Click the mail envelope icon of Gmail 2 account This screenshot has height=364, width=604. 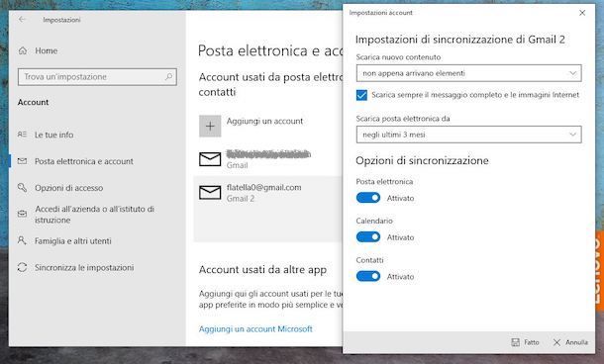pos(210,193)
